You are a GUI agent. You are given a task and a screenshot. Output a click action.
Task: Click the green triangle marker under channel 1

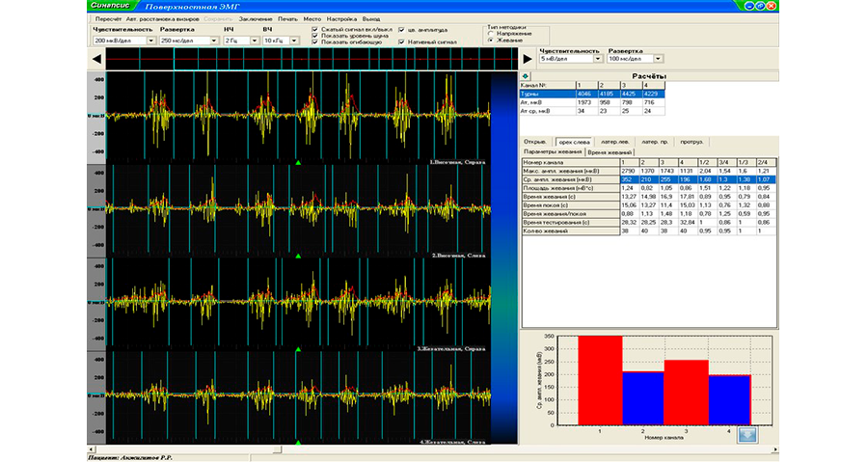(300, 164)
